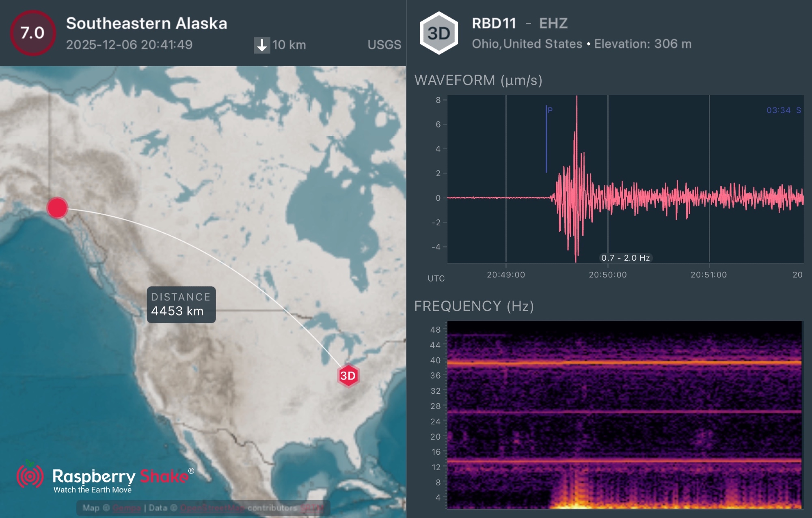Viewport: 812px width, 518px height.
Task: Click the S-wave 03:34 arrival label
Action: coord(783,110)
